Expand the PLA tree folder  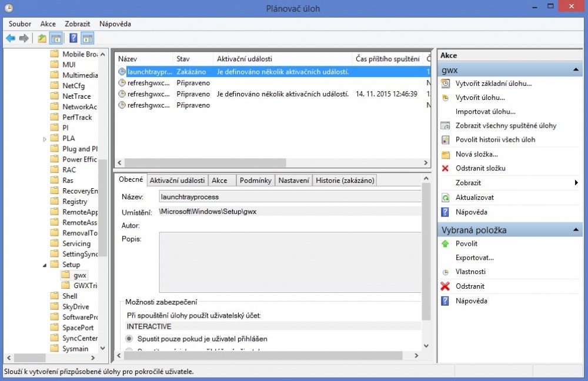pos(45,139)
